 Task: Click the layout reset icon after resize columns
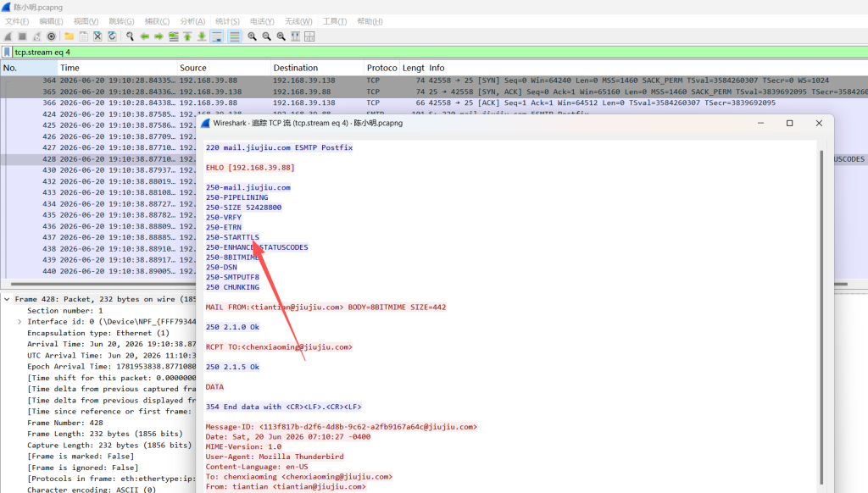pyautogui.click(x=310, y=36)
